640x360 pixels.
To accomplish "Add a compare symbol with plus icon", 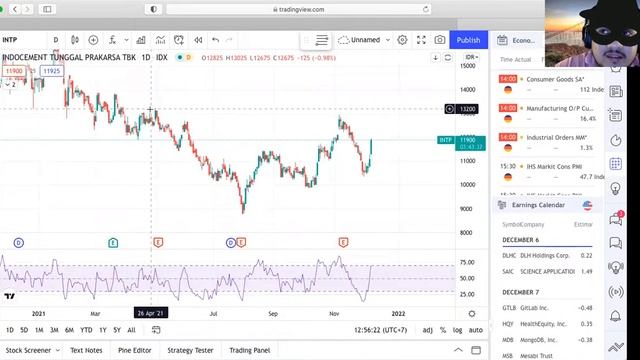I will [x=93, y=40].
